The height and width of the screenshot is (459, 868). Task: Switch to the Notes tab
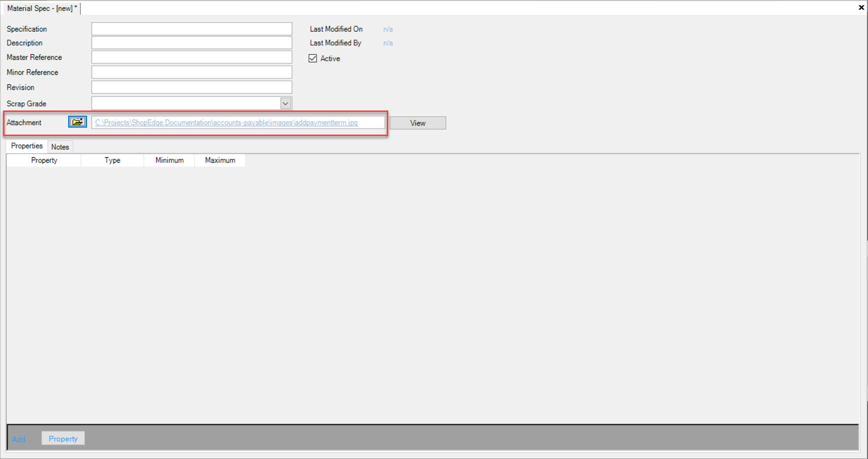coord(60,147)
